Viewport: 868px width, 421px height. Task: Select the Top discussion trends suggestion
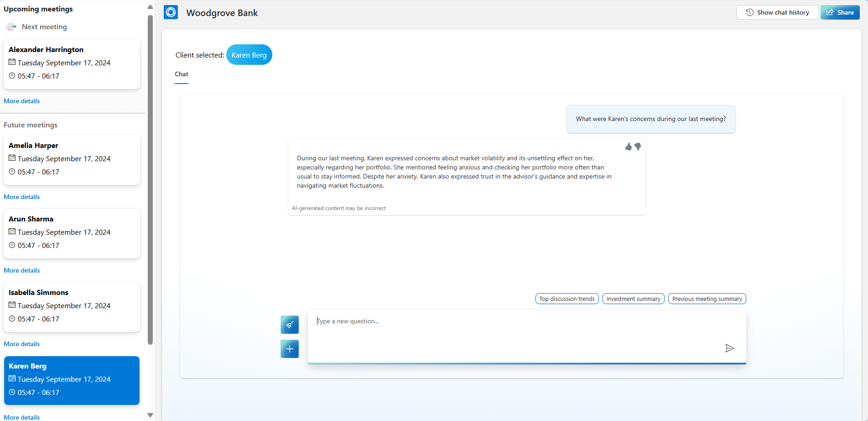coord(567,299)
